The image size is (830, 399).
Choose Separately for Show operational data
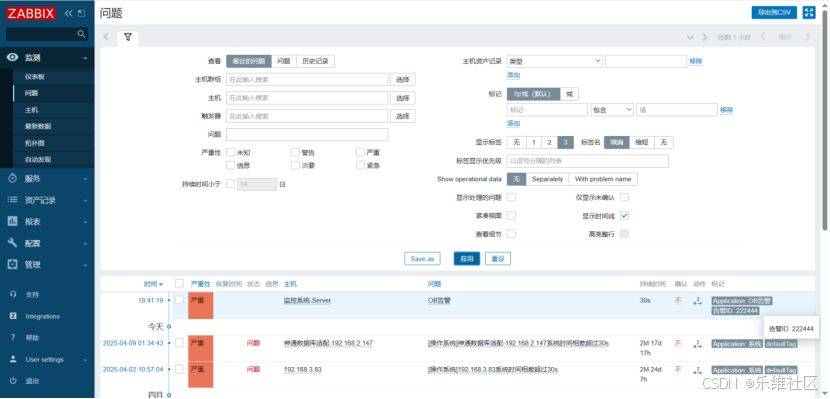[547, 179]
